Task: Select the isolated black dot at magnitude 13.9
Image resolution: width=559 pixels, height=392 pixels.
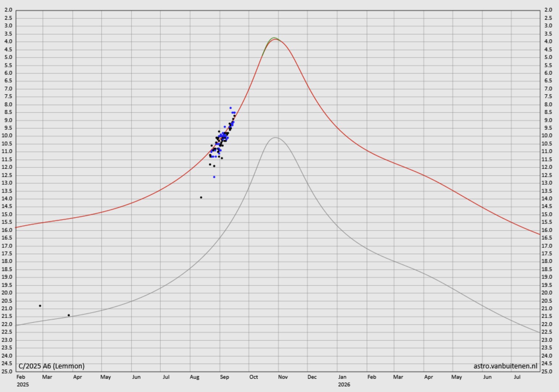Action: [201, 198]
